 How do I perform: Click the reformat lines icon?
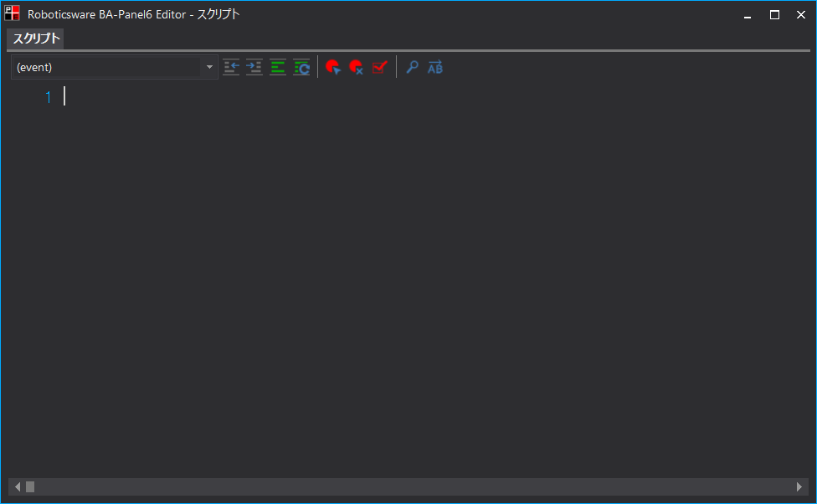coord(301,67)
